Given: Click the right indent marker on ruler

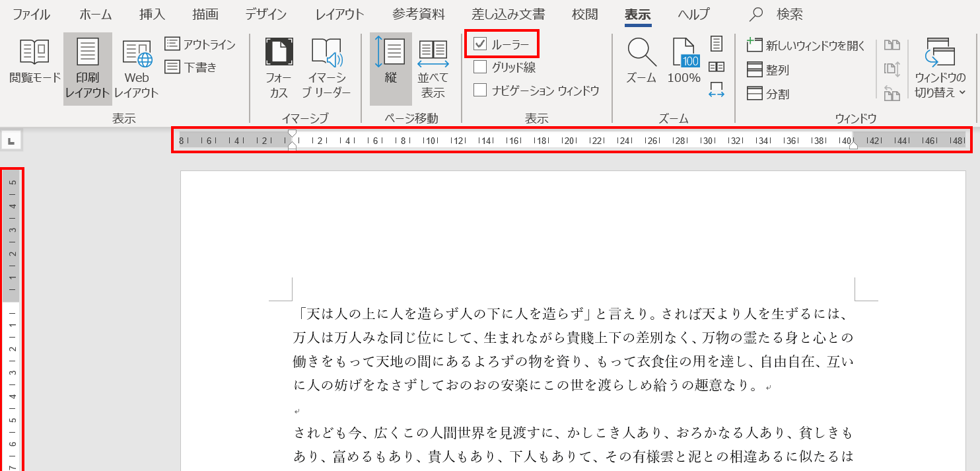Looking at the screenshot, I should (853, 145).
